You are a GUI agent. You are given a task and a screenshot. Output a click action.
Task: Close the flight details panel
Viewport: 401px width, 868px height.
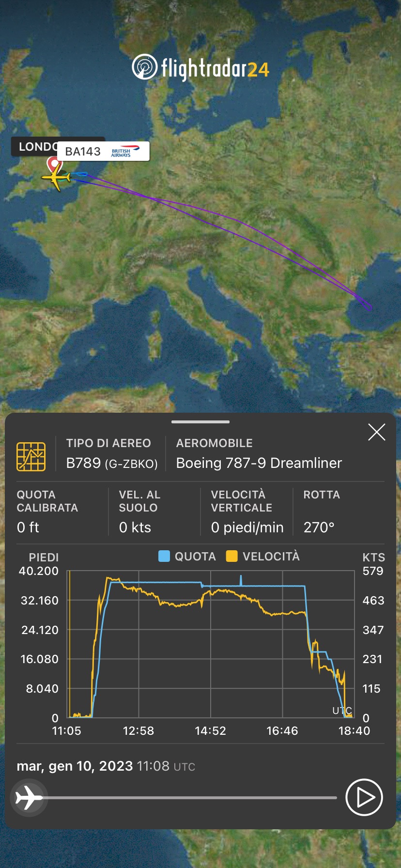(x=376, y=432)
